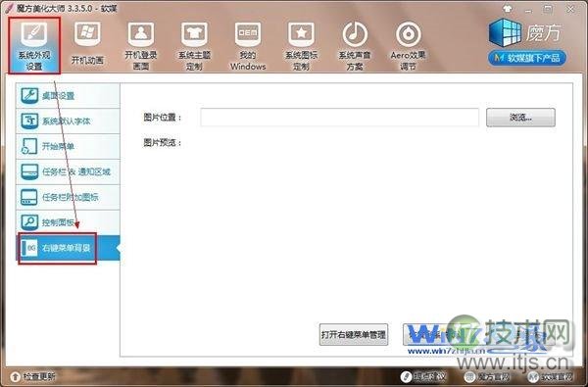
Task: Open the 我的Windows OEM section
Action: tap(248, 46)
